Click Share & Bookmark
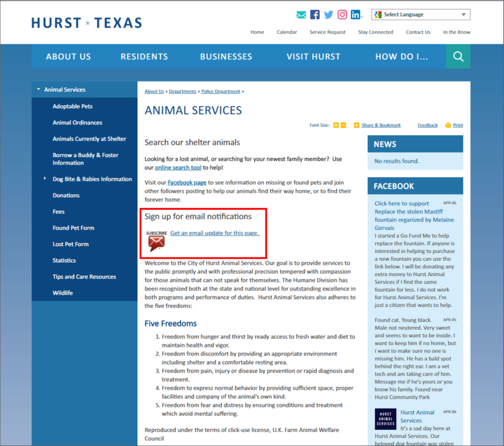The width and height of the screenshot is (504, 446). pos(381,125)
